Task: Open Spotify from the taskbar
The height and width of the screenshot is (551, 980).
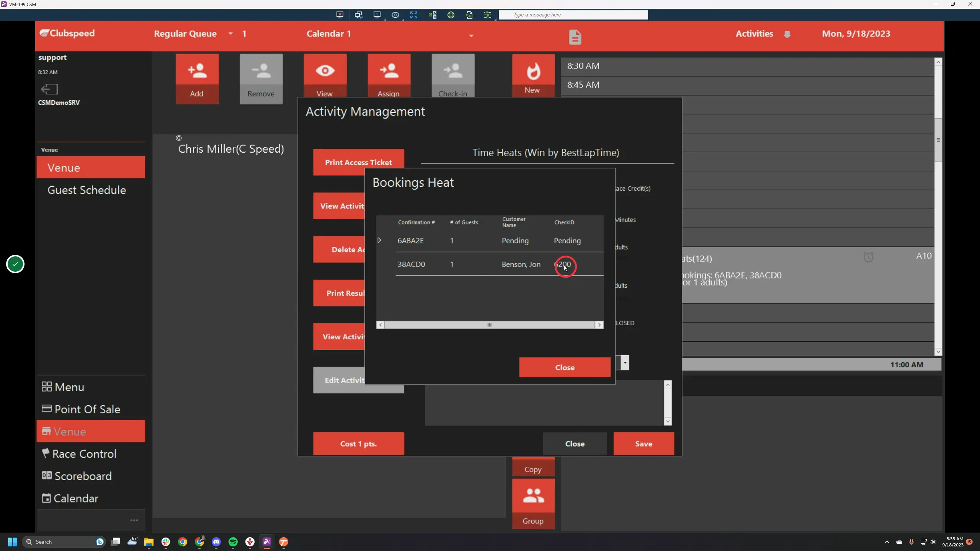Action: (x=233, y=541)
